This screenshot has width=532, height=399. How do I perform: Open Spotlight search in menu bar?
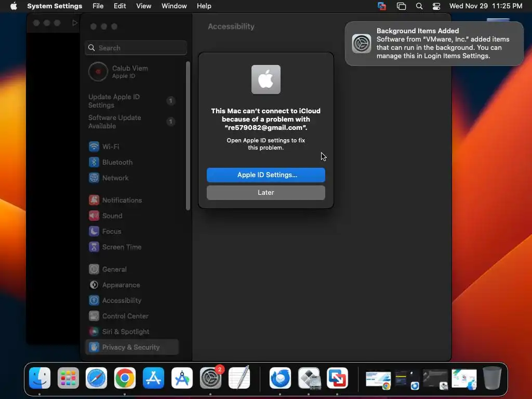click(x=419, y=6)
